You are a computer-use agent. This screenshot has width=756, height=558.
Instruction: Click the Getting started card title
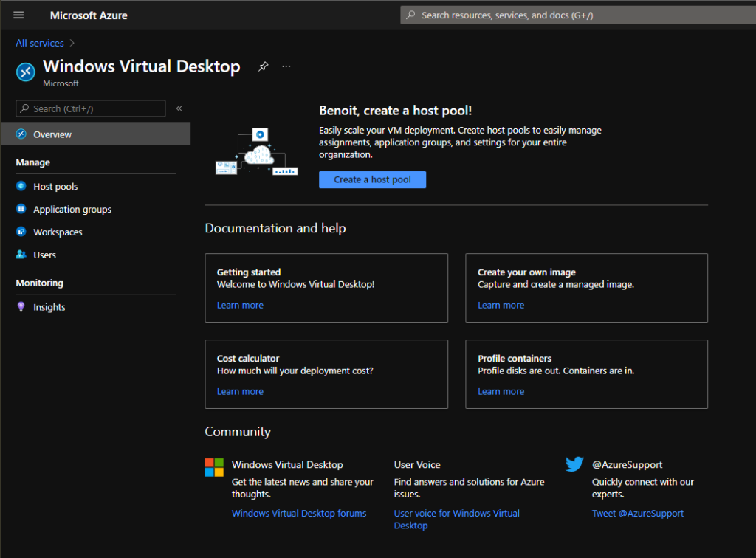(x=249, y=272)
